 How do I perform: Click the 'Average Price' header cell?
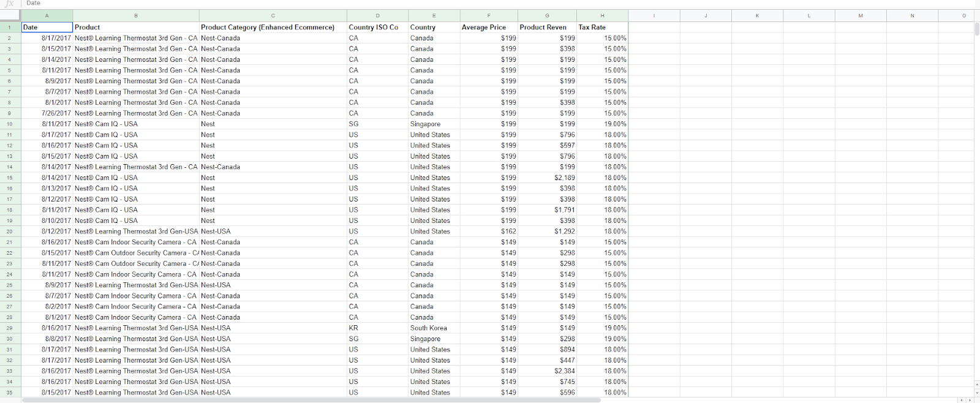tap(489, 27)
